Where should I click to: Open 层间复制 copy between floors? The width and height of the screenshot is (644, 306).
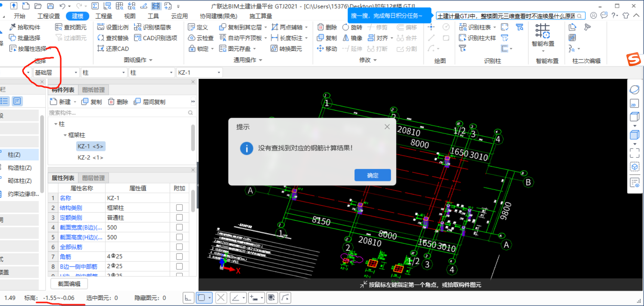pyautogui.click(x=150, y=102)
